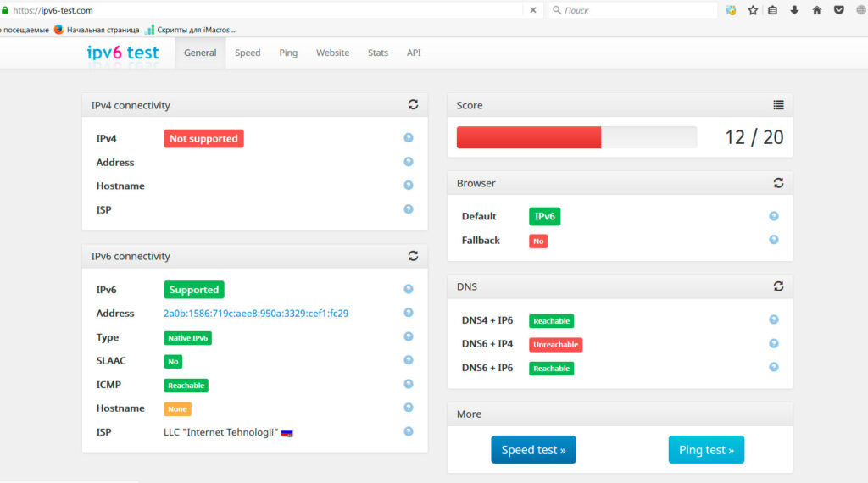Open the IPv6 address link
Viewport: 868px width, 483px height.
click(256, 314)
